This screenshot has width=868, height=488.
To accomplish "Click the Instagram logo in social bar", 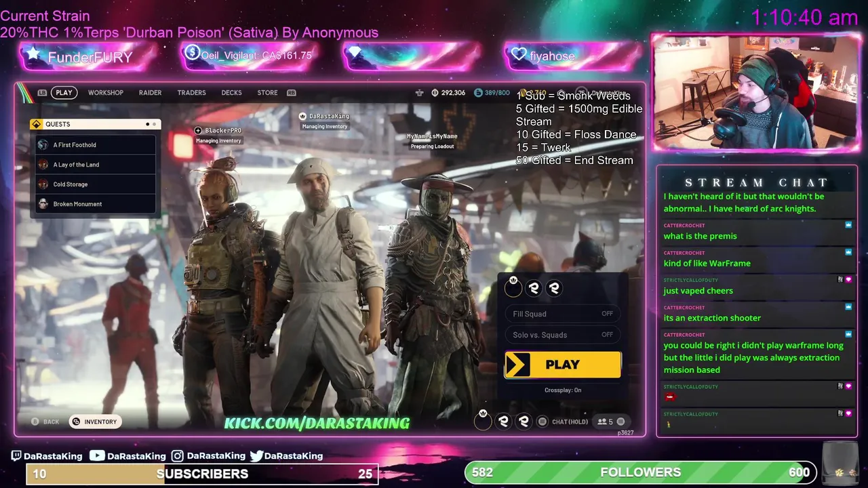I will click(178, 456).
